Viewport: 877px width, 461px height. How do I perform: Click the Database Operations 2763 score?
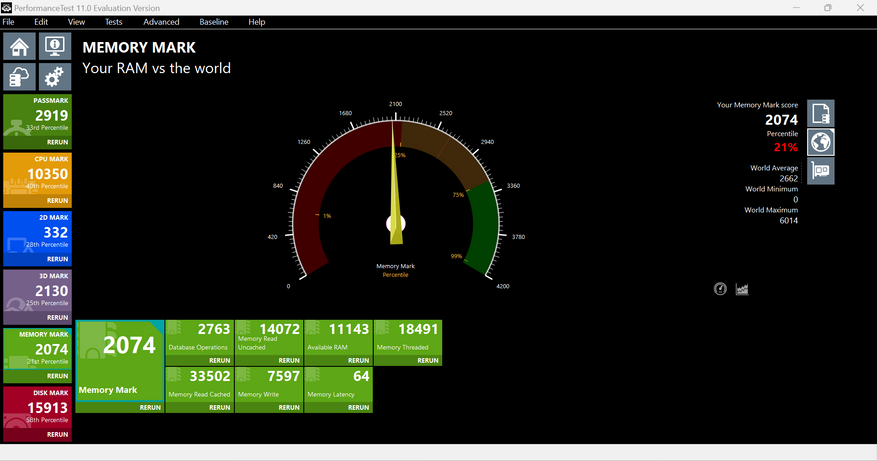click(214, 329)
